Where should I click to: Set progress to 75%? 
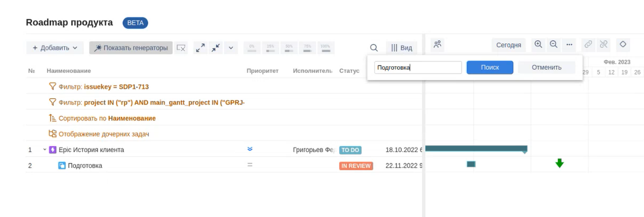[308, 48]
